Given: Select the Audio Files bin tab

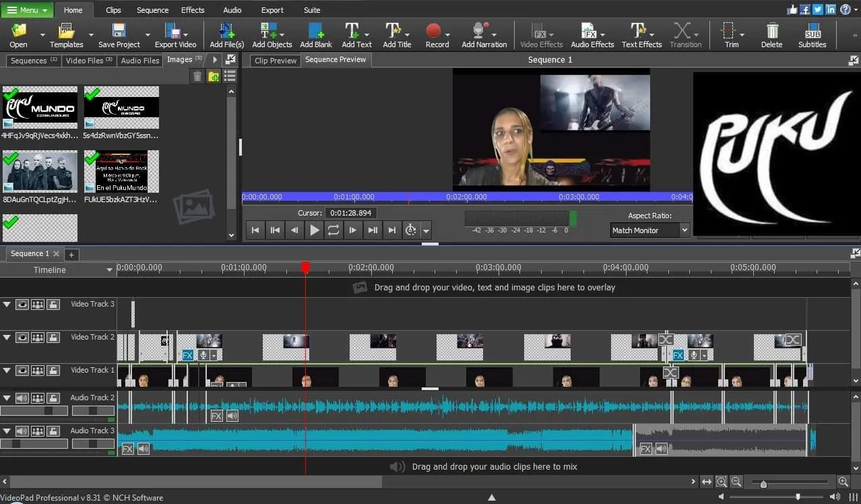Looking at the screenshot, I should tap(140, 61).
